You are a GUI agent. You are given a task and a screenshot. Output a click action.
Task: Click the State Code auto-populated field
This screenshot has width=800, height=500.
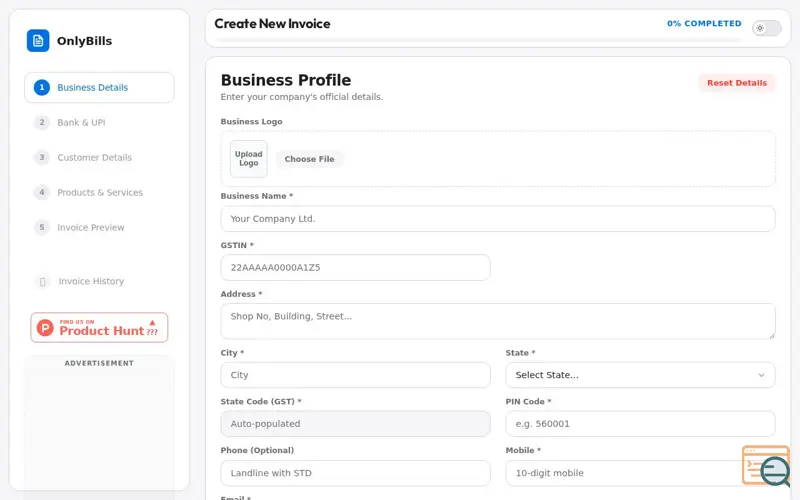[x=356, y=424]
